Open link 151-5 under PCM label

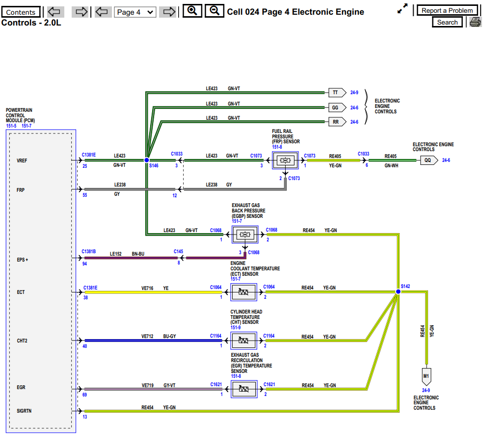(x=10, y=125)
